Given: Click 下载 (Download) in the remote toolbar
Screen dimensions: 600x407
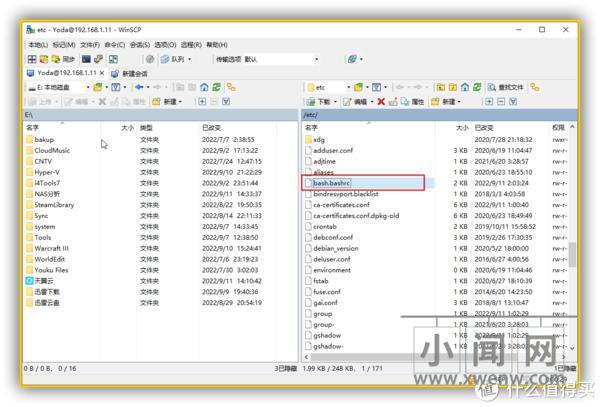Looking at the screenshot, I should tap(320, 101).
